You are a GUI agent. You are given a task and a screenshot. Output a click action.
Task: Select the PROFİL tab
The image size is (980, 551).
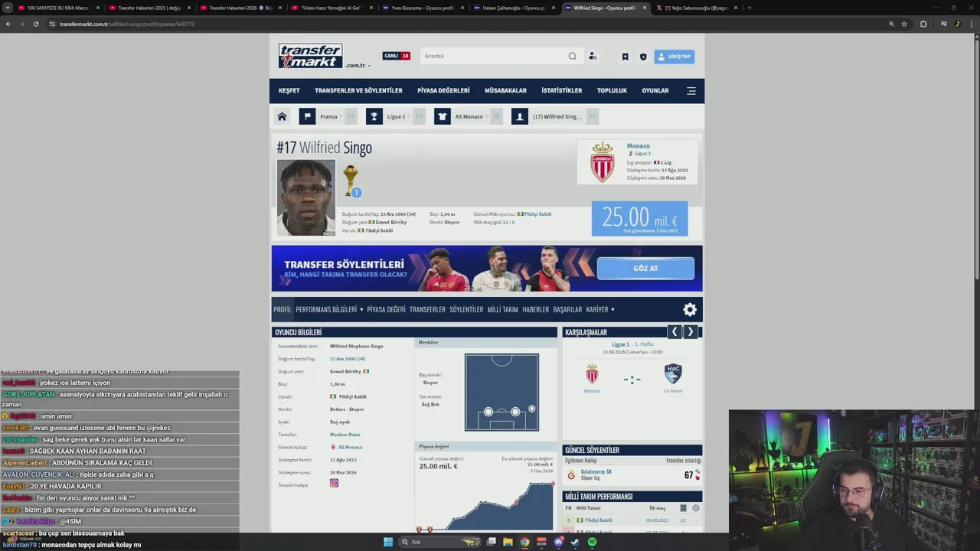coord(283,309)
